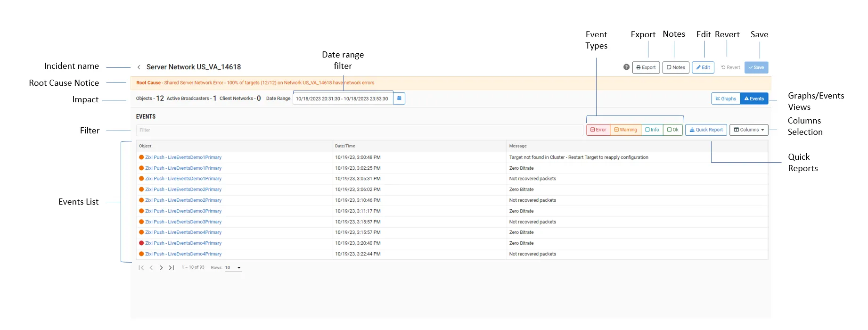Save the incident
Viewport: 868px width, 330px height.
click(756, 67)
